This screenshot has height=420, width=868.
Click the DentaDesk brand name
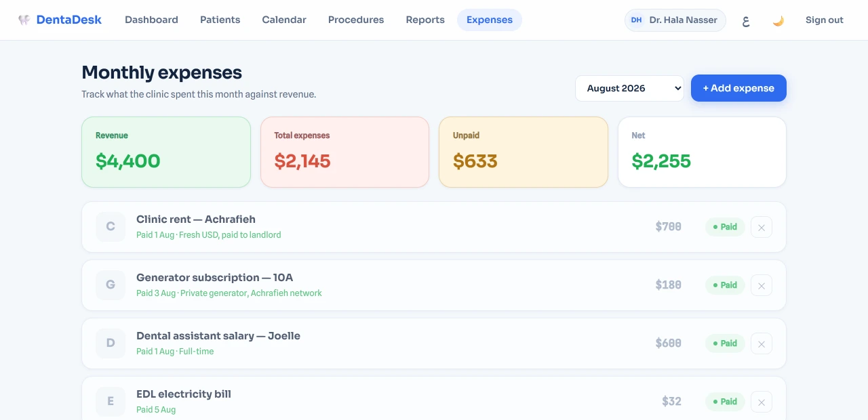(69, 20)
